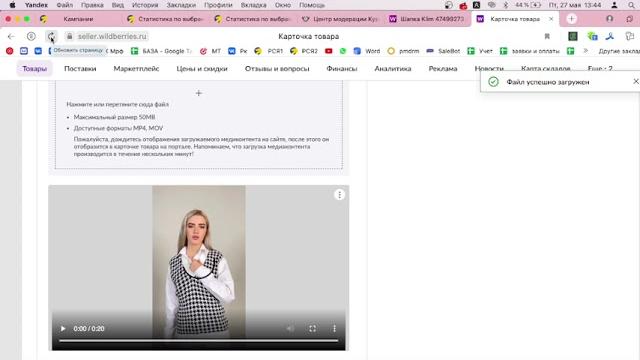
Task: Open the mail bookmark icon
Action: click(24, 51)
